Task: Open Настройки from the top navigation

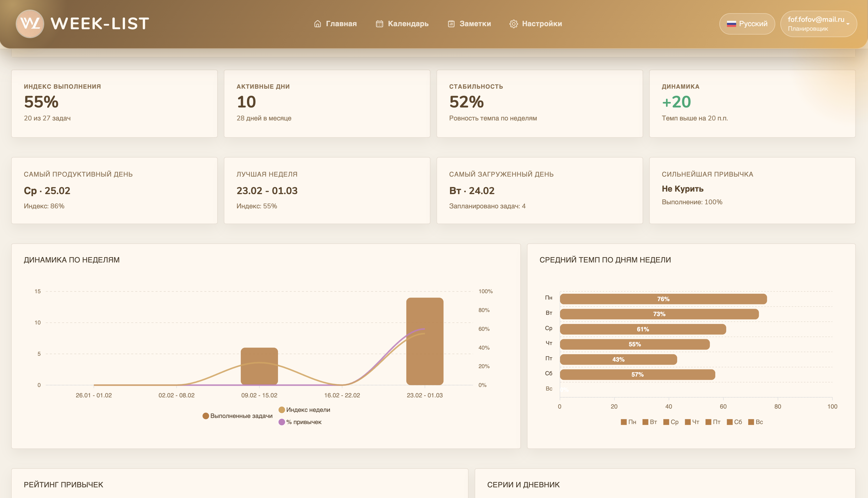Action: pos(542,24)
